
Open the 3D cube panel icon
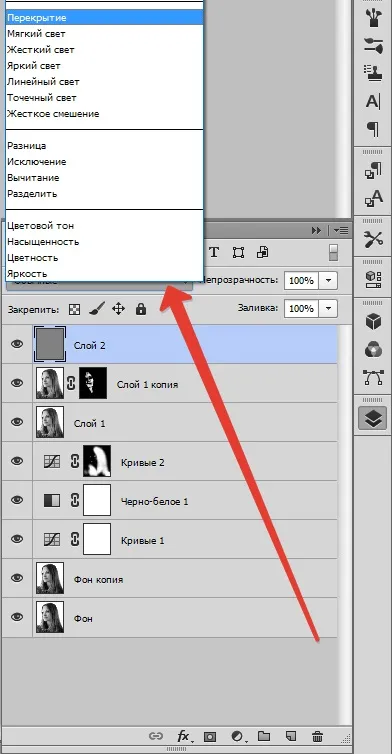pos(373,322)
